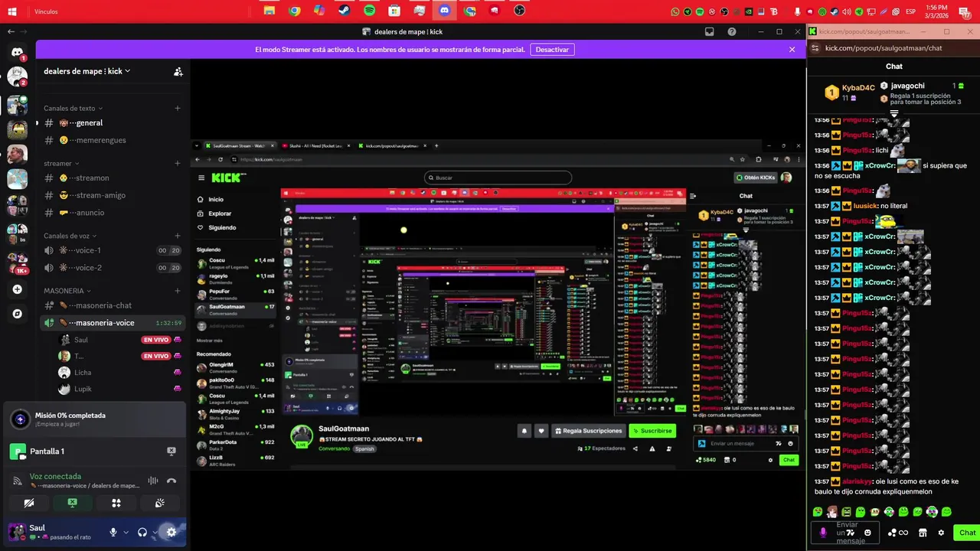This screenshot has width=980, height=551.
Task: Open Discord user settings gear
Action: (171, 532)
